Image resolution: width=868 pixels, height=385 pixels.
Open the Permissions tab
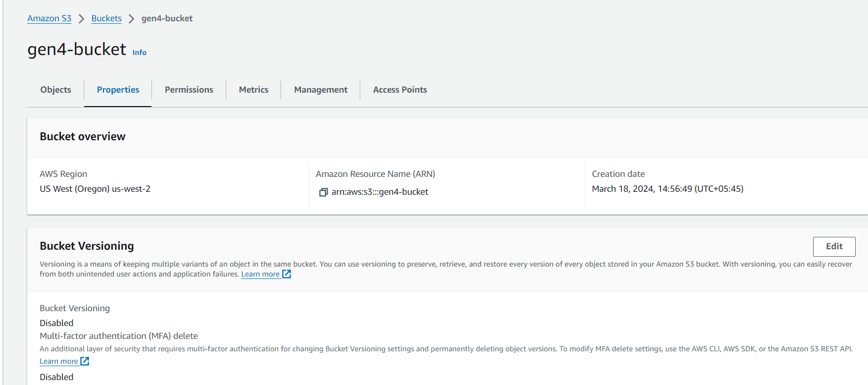(189, 90)
